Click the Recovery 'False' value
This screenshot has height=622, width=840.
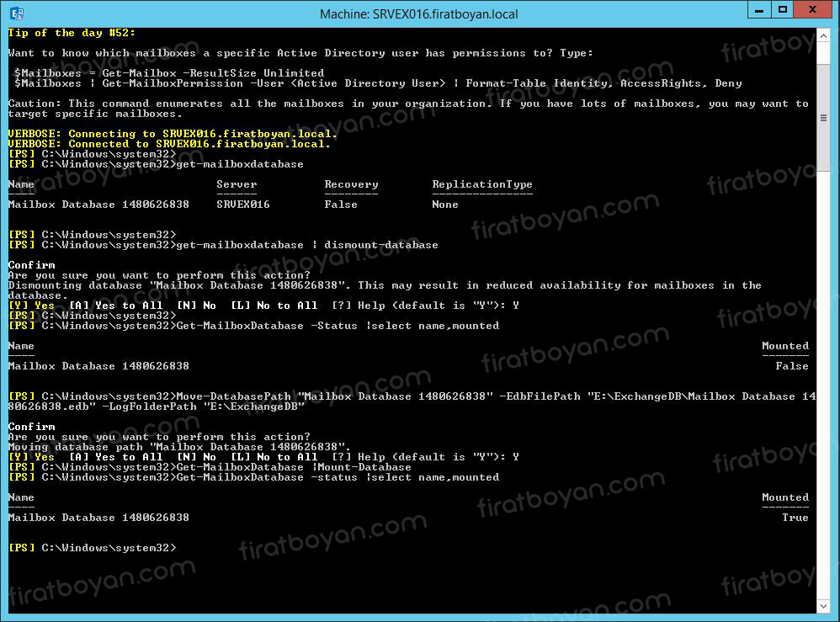coord(341,205)
